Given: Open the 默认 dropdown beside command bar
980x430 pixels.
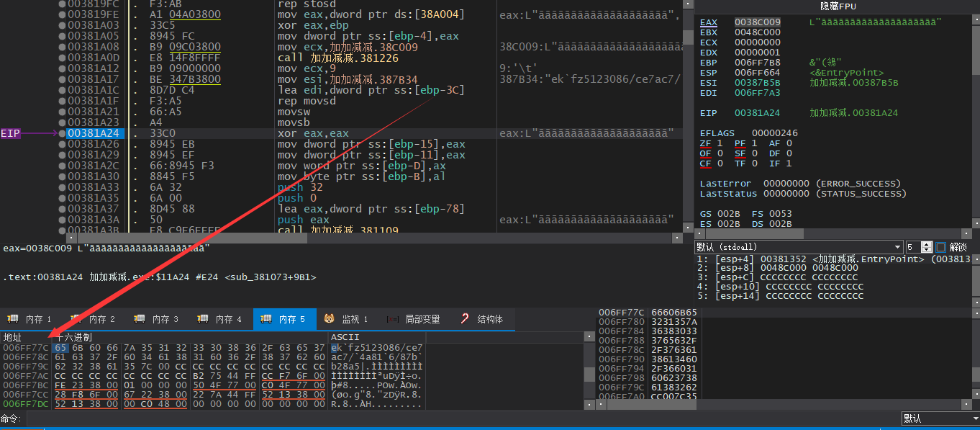Looking at the screenshot, I should pos(939,418).
